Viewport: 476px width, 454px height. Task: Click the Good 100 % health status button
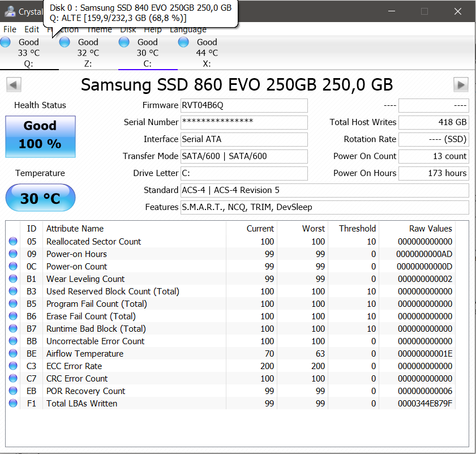pos(40,136)
